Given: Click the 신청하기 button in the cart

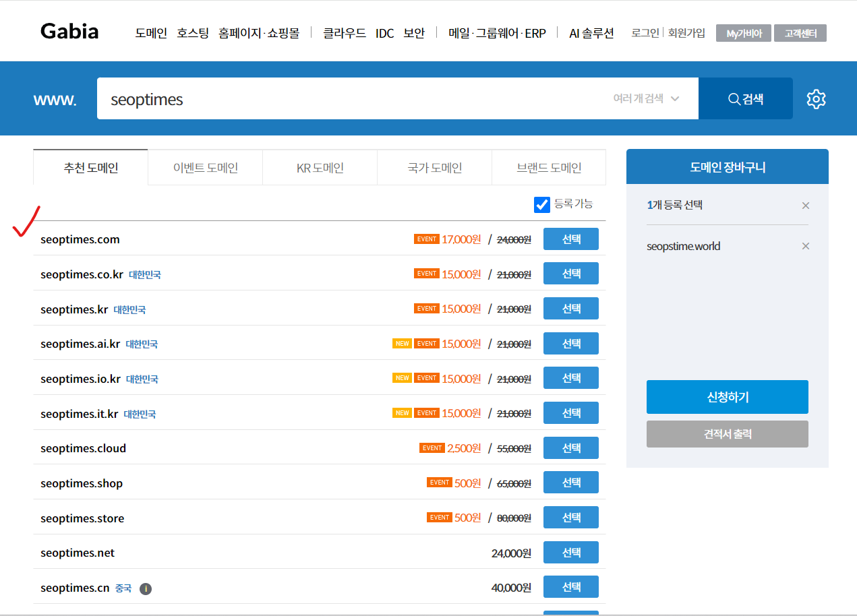Looking at the screenshot, I should click(727, 397).
